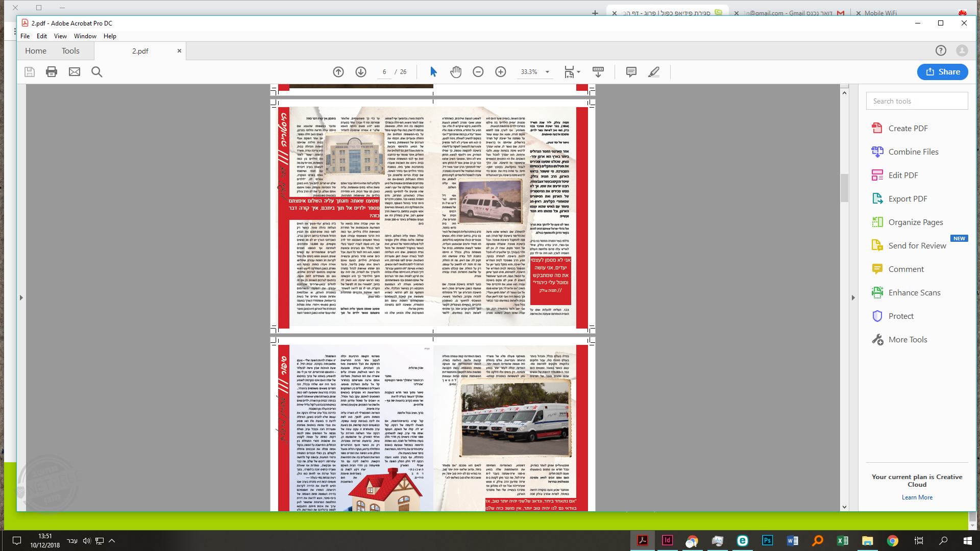Screen dimensions: 980x551
Task: Add a sticky note comment
Action: [x=631, y=72]
